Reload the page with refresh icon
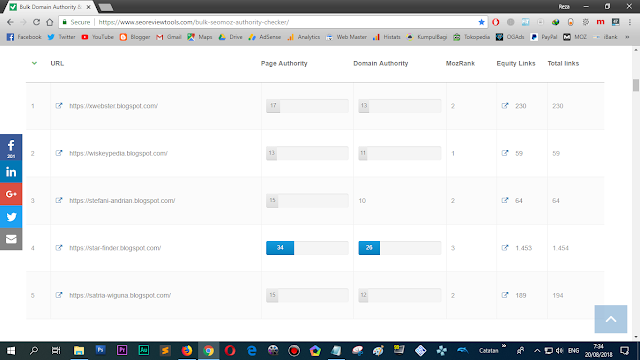Image resolution: width=640 pixels, height=360 pixels. [x=36, y=22]
